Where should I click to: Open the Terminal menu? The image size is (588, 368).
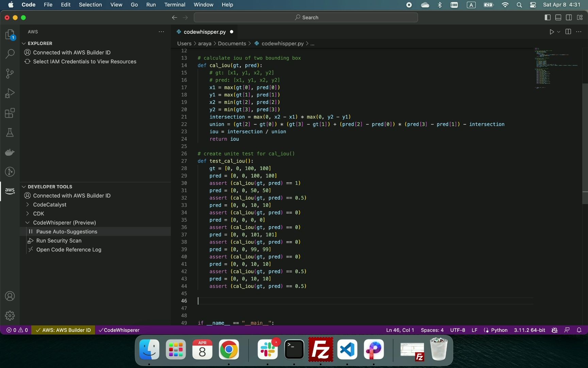[175, 5]
